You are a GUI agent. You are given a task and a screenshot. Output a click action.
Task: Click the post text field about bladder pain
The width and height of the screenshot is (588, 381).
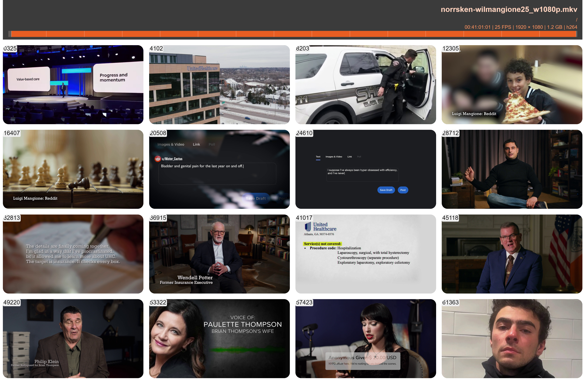pos(217,174)
